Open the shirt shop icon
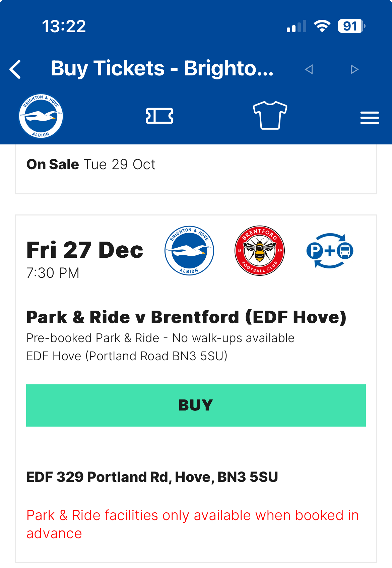This screenshot has height=568, width=392. [270, 115]
